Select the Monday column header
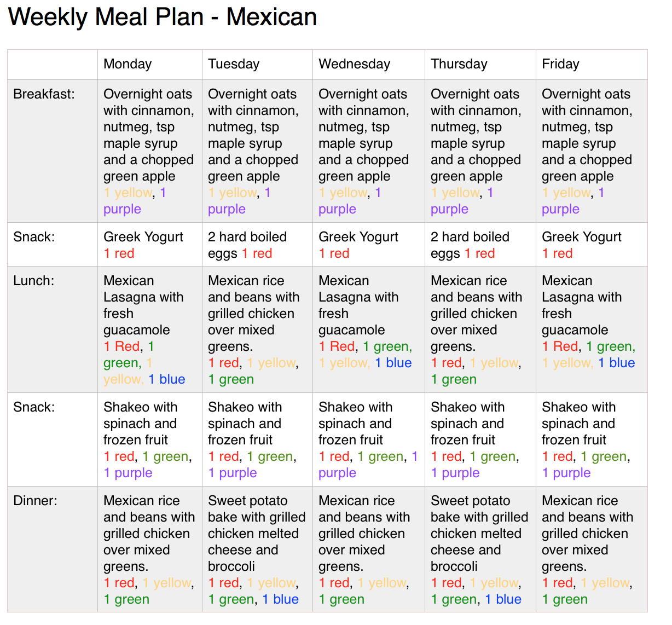The height and width of the screenshot is (625, 672). point(150,65)
